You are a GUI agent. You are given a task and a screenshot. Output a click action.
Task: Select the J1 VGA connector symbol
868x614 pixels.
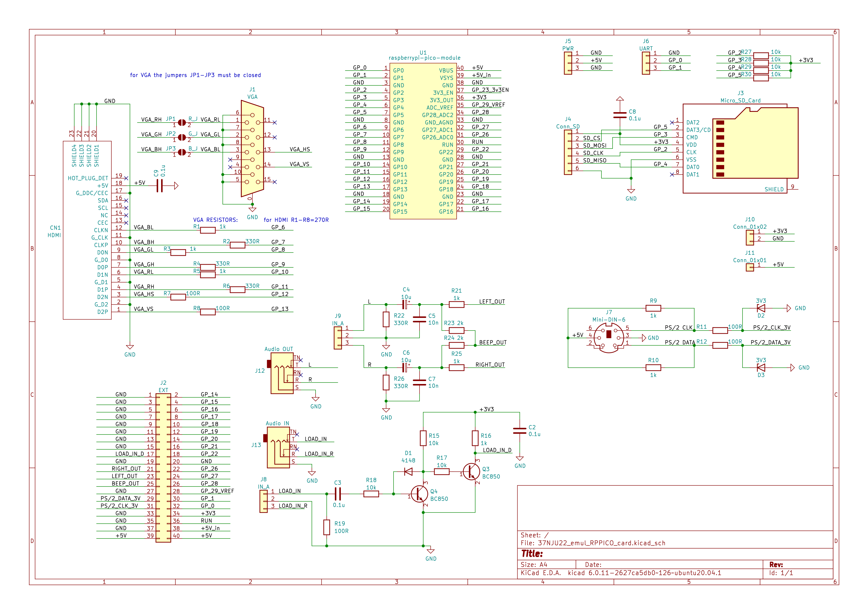point(252,149)
